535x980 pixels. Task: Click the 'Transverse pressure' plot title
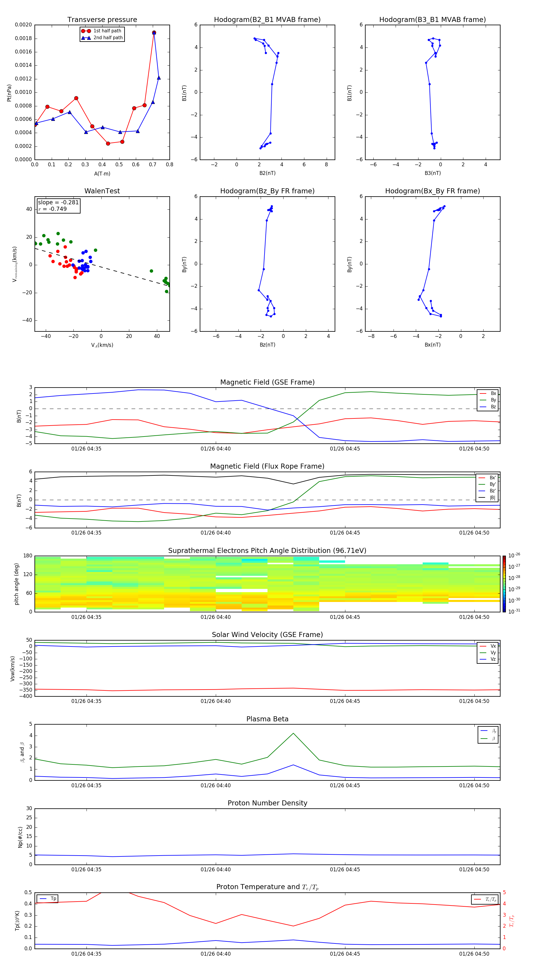point(102,20)
